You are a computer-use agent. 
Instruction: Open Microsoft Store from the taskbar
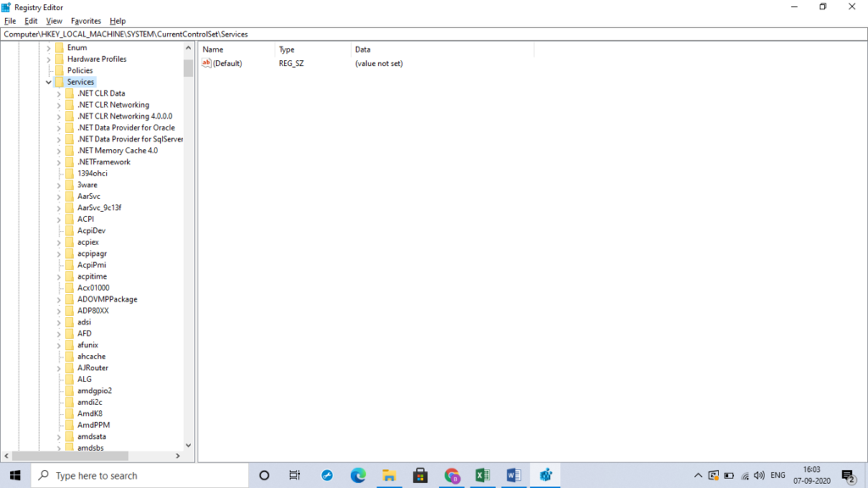(420, 475)
